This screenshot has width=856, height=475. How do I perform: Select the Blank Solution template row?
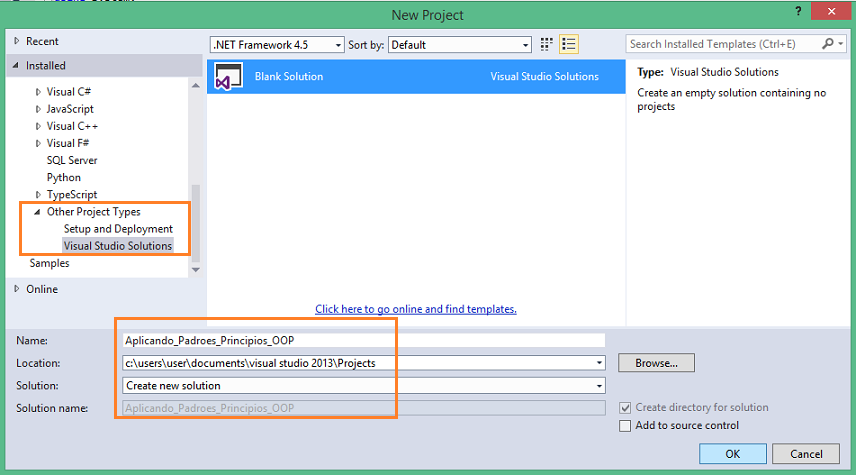click(416, 76)
